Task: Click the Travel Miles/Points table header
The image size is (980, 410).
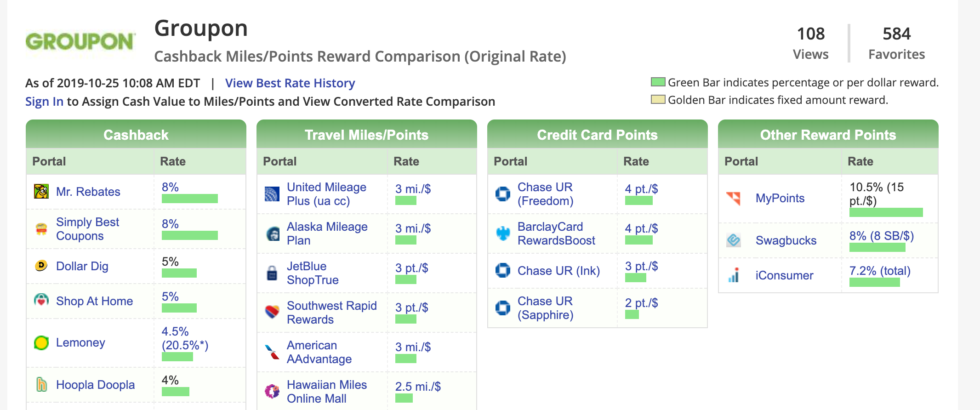Action: [x=366, y=135]
